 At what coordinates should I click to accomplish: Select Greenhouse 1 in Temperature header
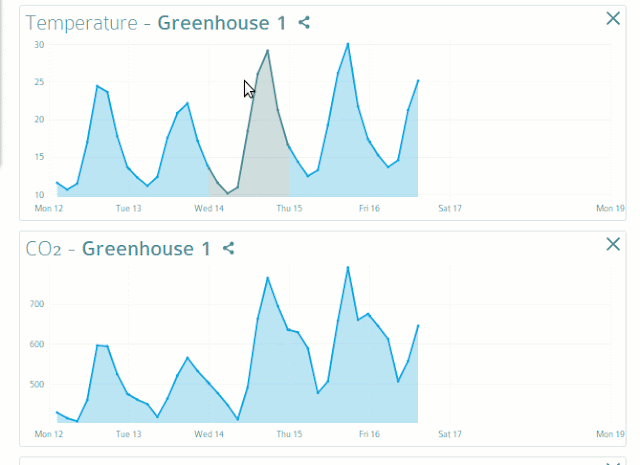[221, 23]
